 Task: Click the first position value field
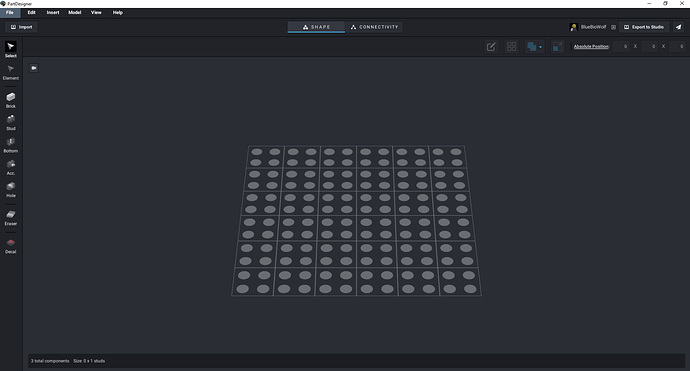[x=621, y=46]
